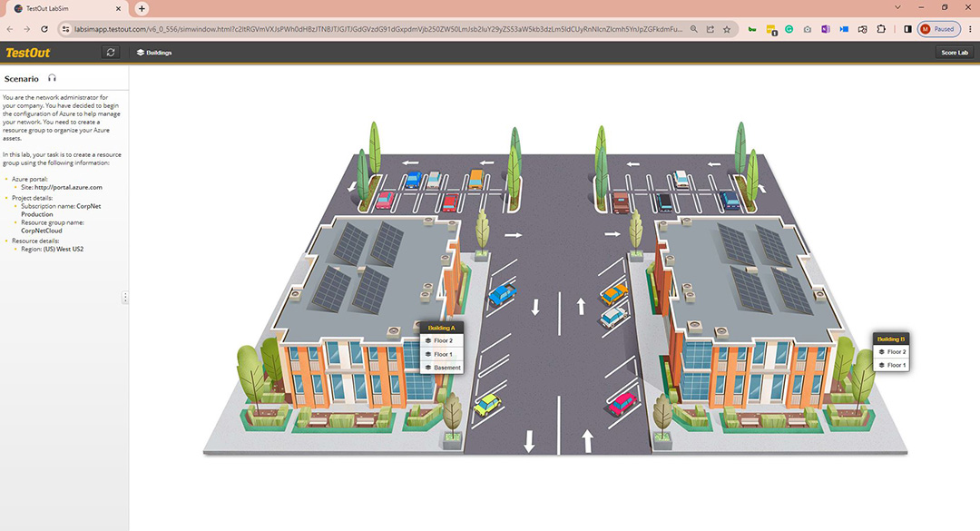
Task: Click the blue video extension icon
Action: 845,29
